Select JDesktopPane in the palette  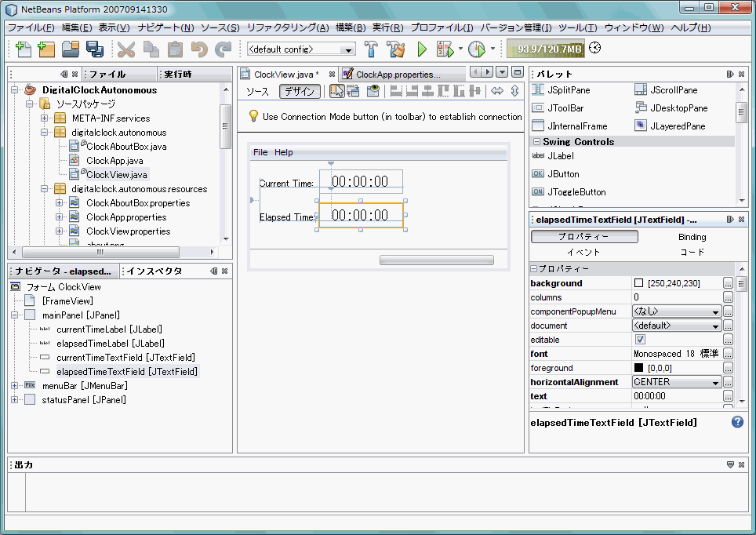[x=671, y=108]
